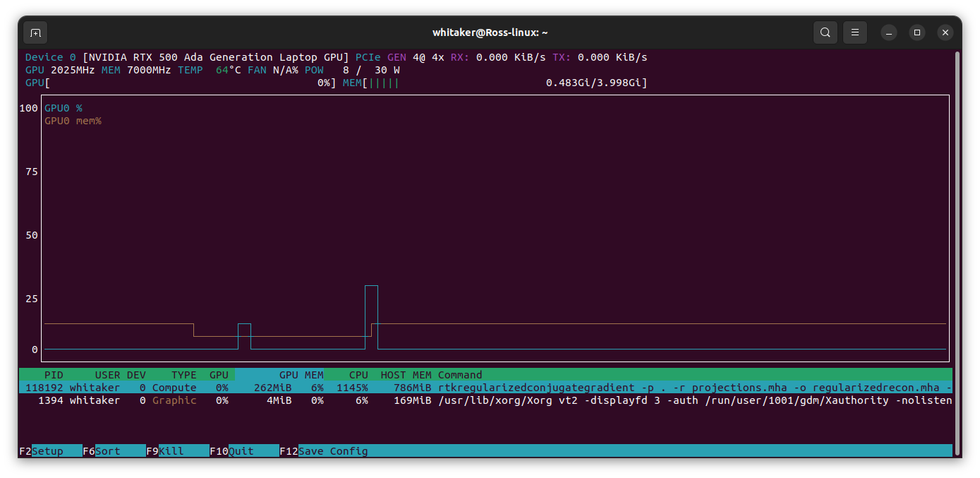Select the Xorg process row, PID 1394

point(485,400)
